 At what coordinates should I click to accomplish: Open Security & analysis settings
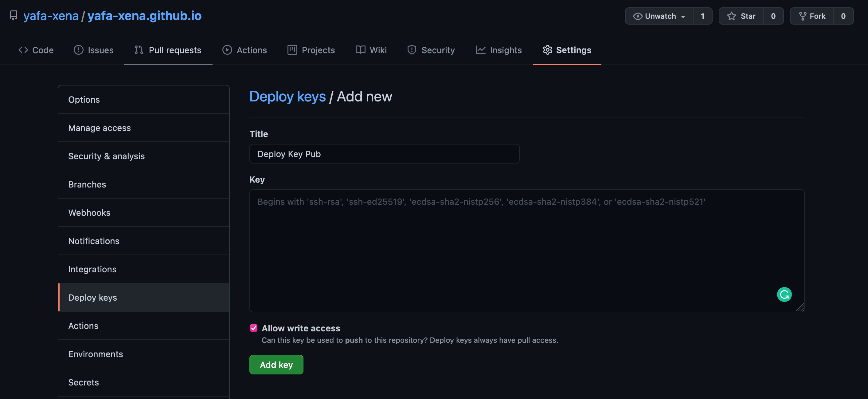(x=144, y=156)
